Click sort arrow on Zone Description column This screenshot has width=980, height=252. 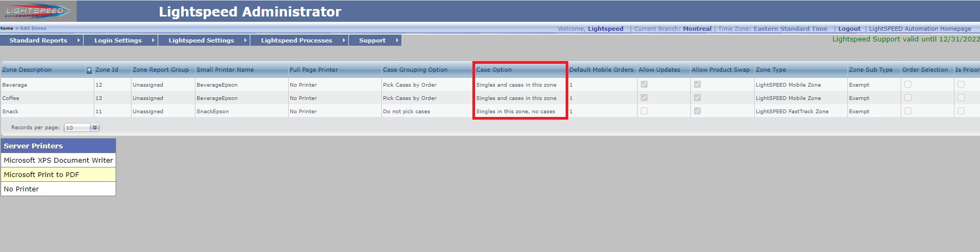[x=89, y=70]
